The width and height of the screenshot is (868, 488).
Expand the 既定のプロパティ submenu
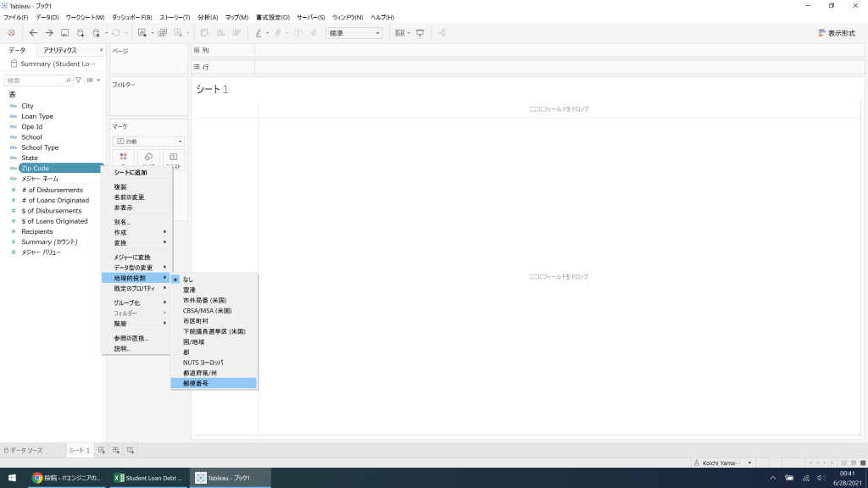(136, 288)
